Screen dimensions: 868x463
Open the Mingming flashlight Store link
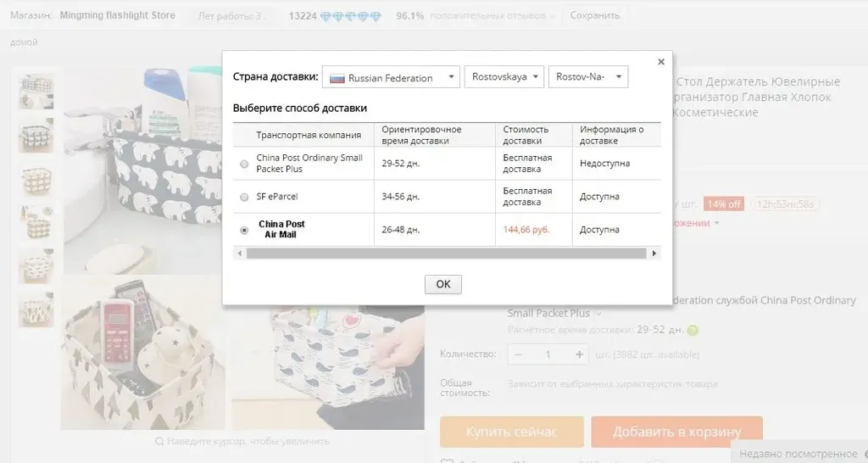[117, 15]
